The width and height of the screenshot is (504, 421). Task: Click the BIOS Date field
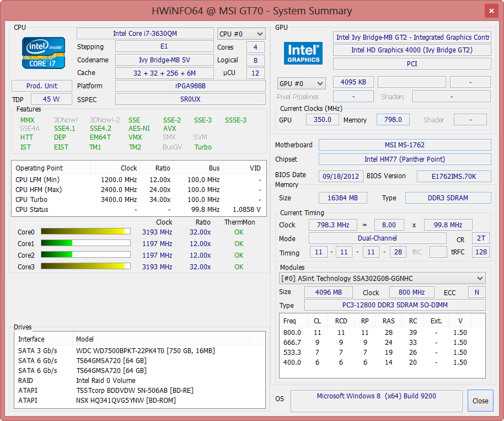coord(341,176)
